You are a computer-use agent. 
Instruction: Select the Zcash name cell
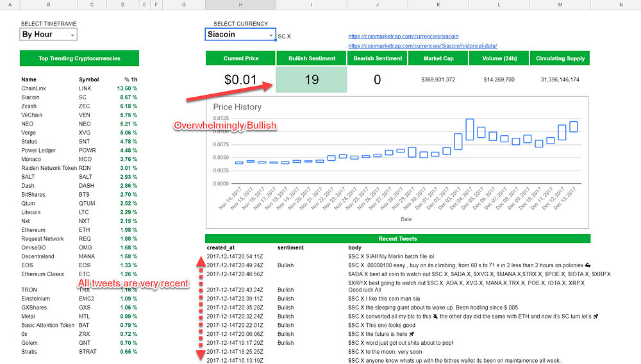coord(29,106)
